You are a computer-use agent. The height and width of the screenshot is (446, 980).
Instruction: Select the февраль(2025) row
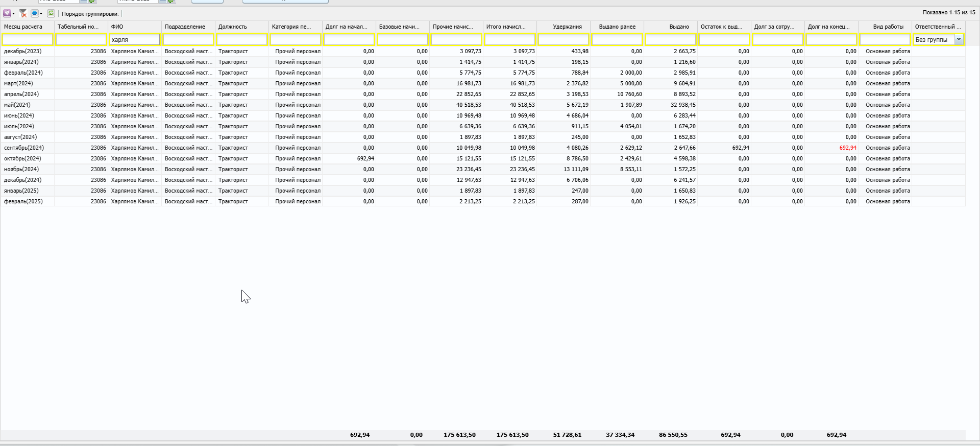click(x=483, y=201)
